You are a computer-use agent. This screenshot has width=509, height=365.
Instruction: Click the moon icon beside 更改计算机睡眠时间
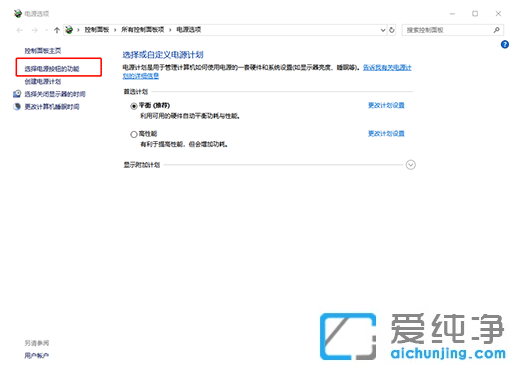point(17,107)
